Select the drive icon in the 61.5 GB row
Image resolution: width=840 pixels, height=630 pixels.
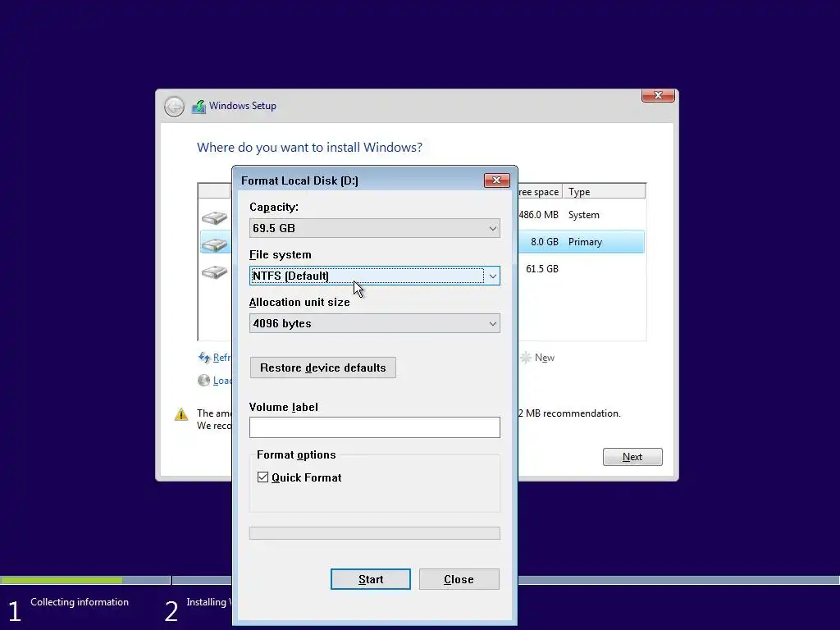click(x=214, y=272)
